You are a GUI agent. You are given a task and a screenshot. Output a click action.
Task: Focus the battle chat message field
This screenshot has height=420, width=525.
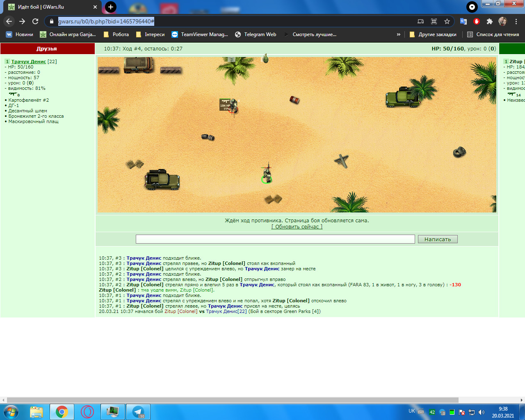tap(275, 239)
